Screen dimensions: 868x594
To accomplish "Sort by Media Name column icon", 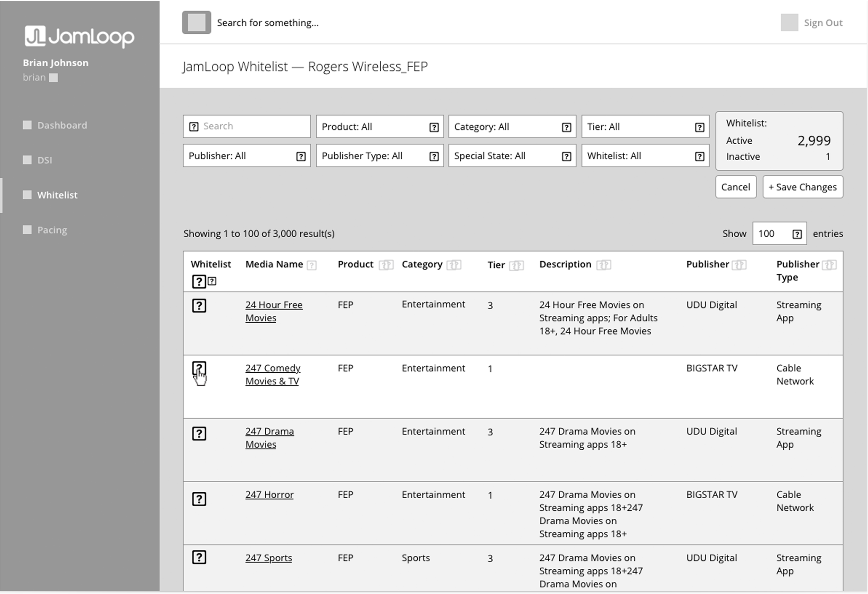I will click(311, 265).
